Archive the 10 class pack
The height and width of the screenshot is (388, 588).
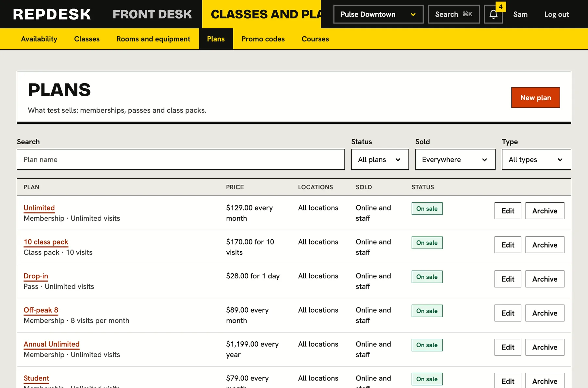click(545, 245)
